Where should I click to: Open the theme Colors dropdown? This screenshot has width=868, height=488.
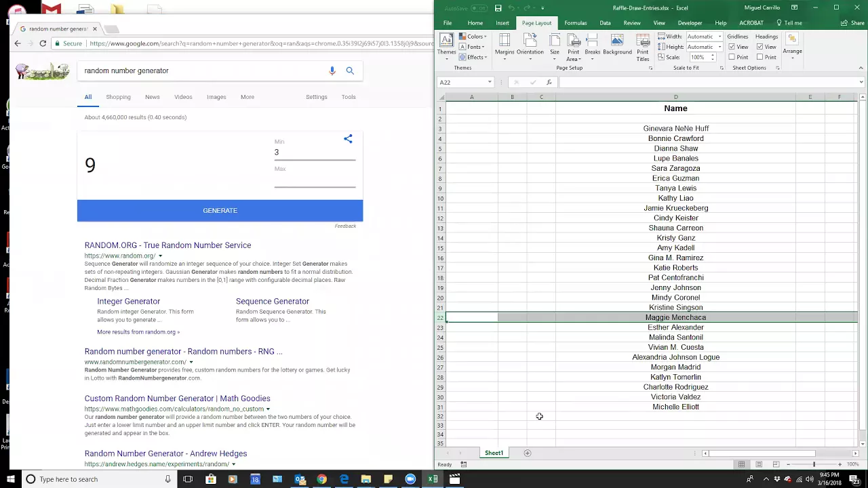473,37
